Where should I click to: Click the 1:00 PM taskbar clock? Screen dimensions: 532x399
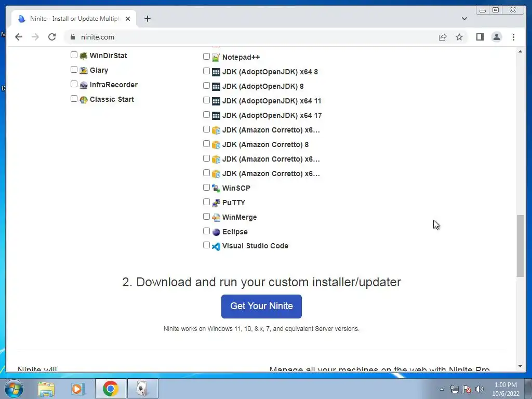506,389
